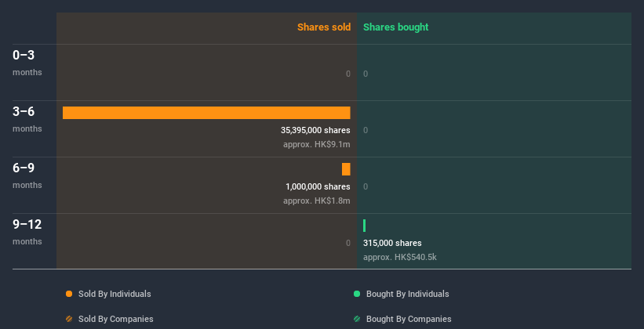This screenshot has width=644, height=329.
Task: Click the 0–3 months row label
Action: (x=27, y=63)
